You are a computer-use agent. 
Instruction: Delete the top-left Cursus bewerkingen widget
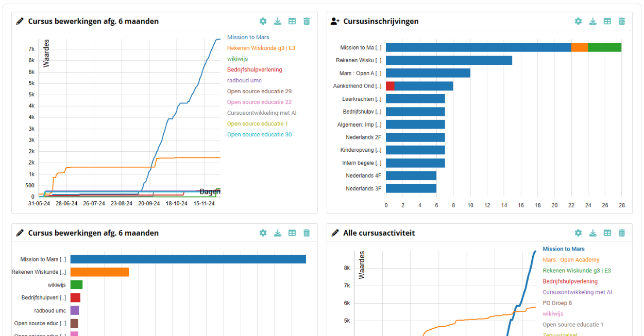tap(307, 21)
